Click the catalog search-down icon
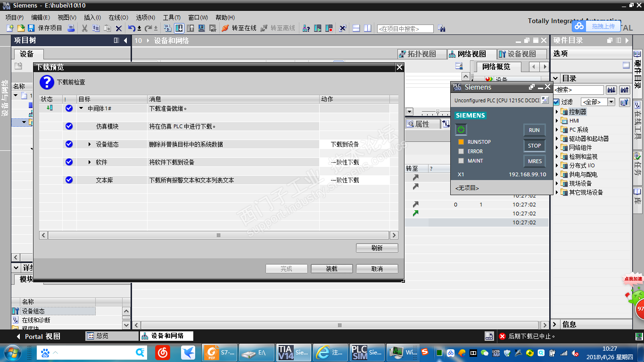 pyautogui.click(x=611, y=90)
